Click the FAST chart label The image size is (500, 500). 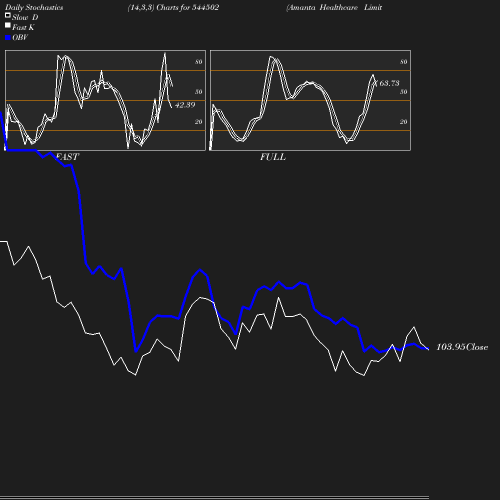tap(67, 157)
